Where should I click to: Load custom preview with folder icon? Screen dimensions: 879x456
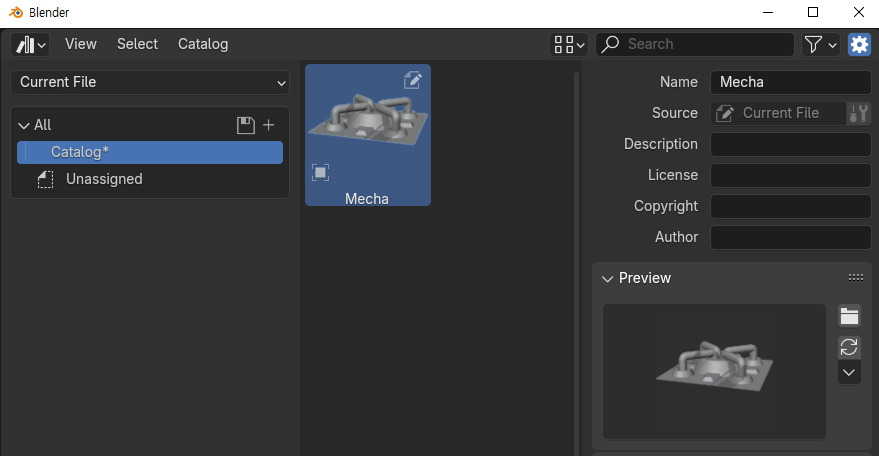click(x=849, y=316)
